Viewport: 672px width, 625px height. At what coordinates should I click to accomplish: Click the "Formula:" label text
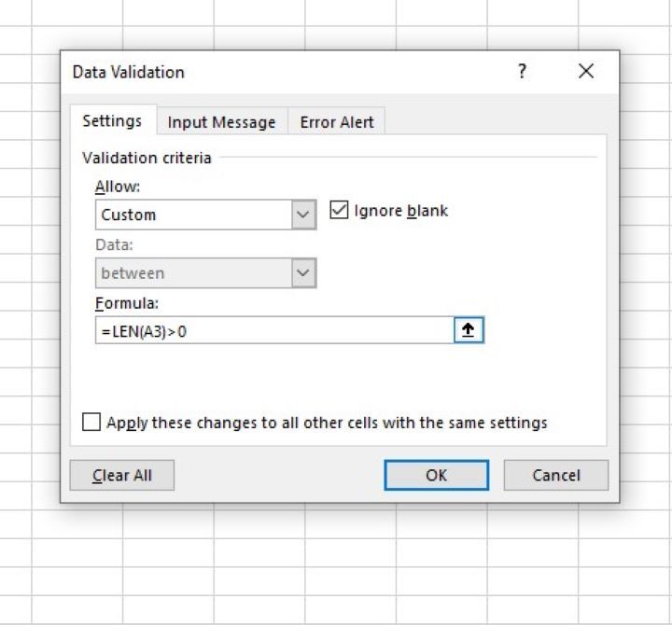point(128,303)
